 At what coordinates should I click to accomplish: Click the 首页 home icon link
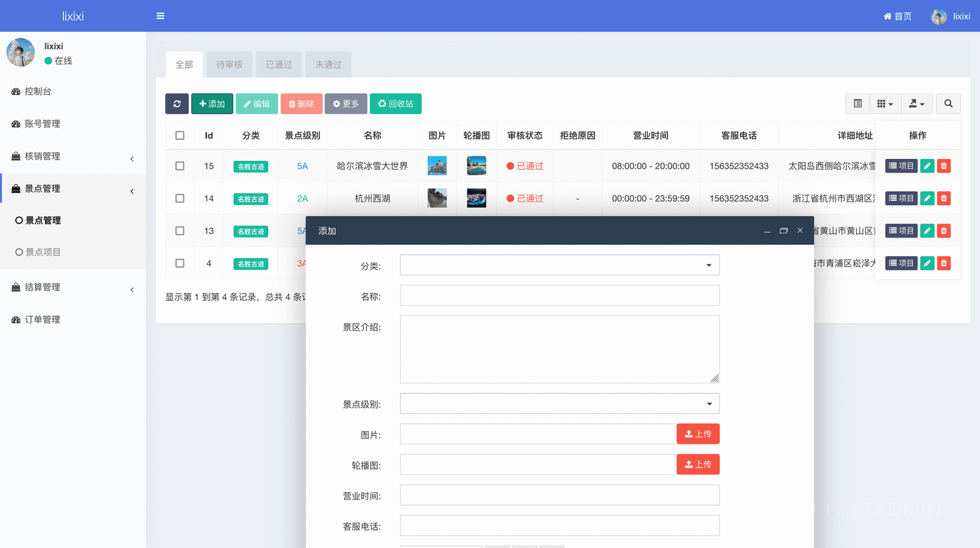click(x=897, y=16)
